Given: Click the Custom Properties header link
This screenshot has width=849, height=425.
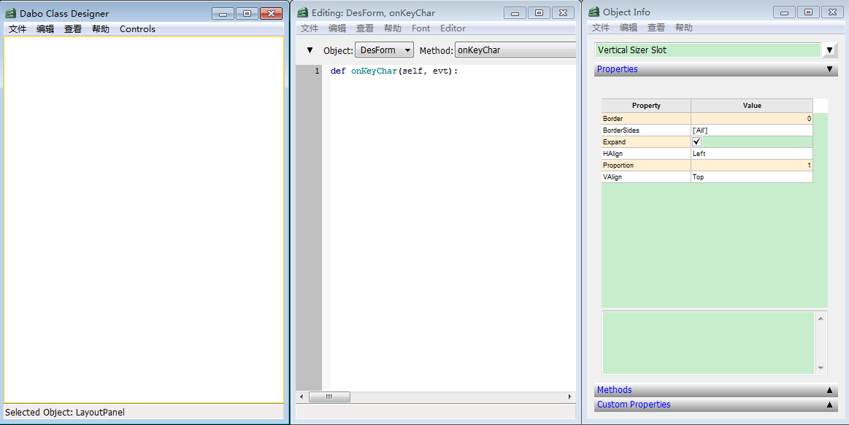Looking at the screenshot, I should pyautogui.click(x=634, y=404).
